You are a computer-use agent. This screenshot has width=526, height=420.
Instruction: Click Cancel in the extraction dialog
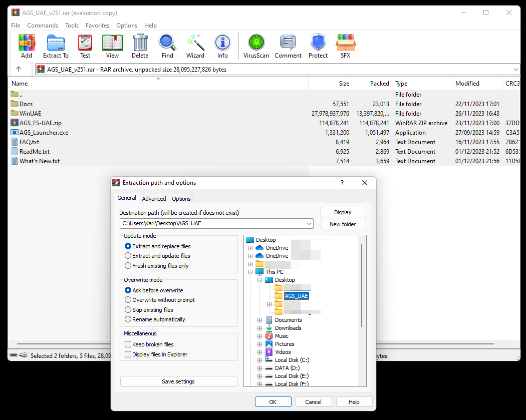[x=313, y=402]
